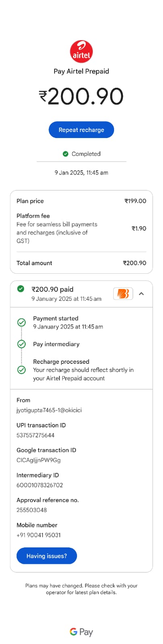Click the Payment started step check icon
Image resolution: width=163 pixels, height=644 pixels.
pos(22,322)
